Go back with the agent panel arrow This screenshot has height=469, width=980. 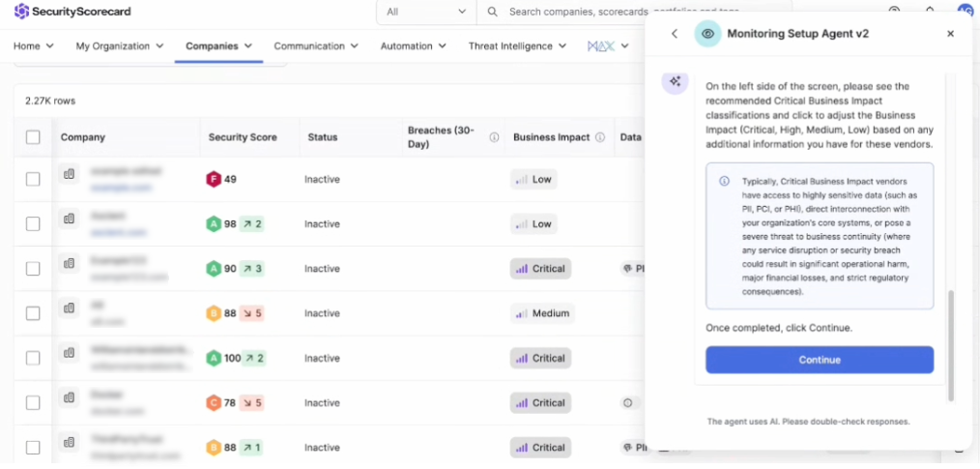click(675, 34)
